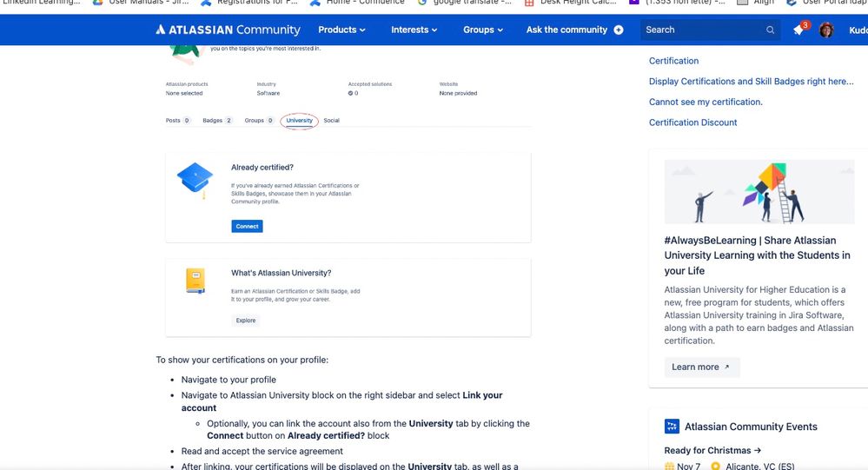Click the 'Already certified?' heading
This screenshot has width=868, height=470.
point(262,167)
